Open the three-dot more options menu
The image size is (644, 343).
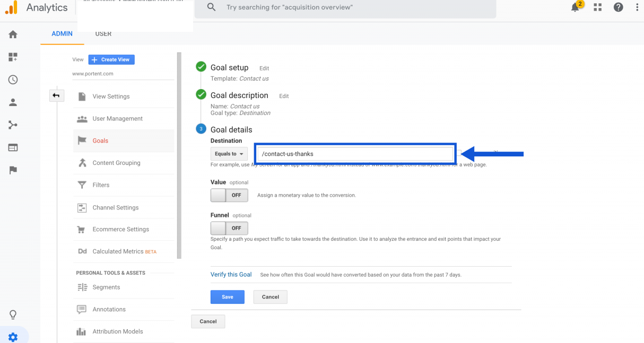pos(637,7)
